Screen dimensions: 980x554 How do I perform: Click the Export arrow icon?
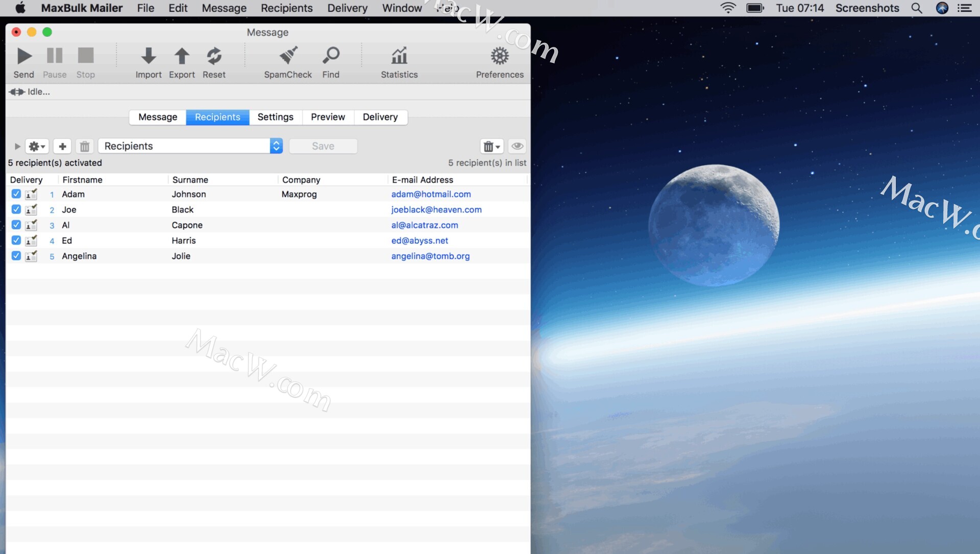coord(182,56)
